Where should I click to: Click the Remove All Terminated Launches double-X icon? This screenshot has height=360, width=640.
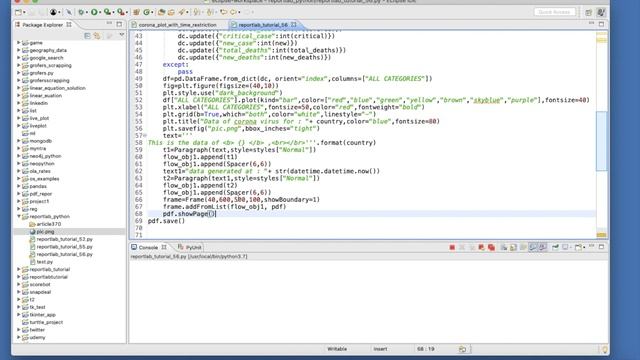click(472, 247)
